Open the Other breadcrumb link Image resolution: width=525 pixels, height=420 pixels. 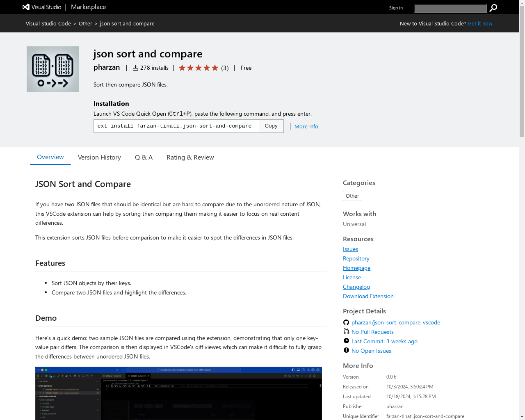85,23
